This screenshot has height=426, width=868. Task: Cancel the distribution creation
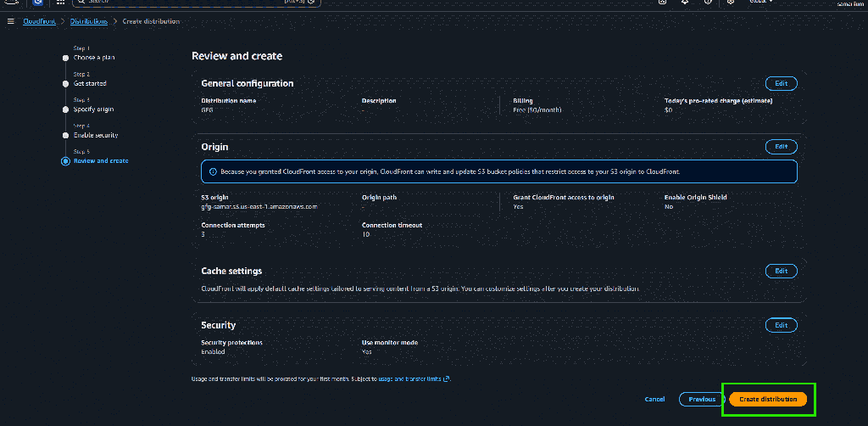click(x=654, y=400)
